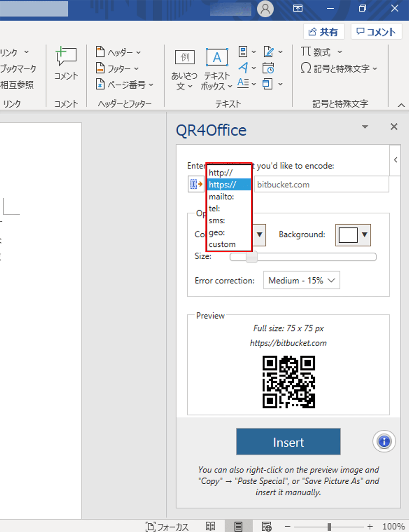Switch to Web Layout view icon
Image resolution: width=409 pixels, height=532 pixels.
tap(267, 526)
